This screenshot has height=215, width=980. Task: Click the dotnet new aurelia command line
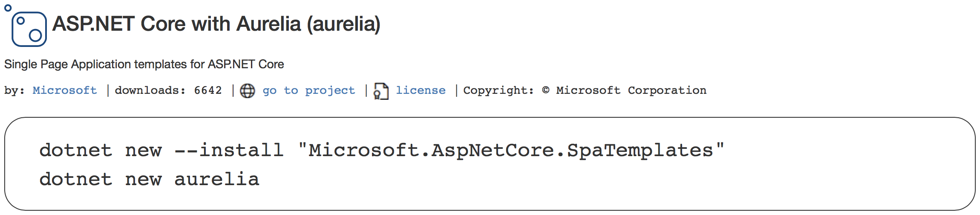tap(149, 179)
